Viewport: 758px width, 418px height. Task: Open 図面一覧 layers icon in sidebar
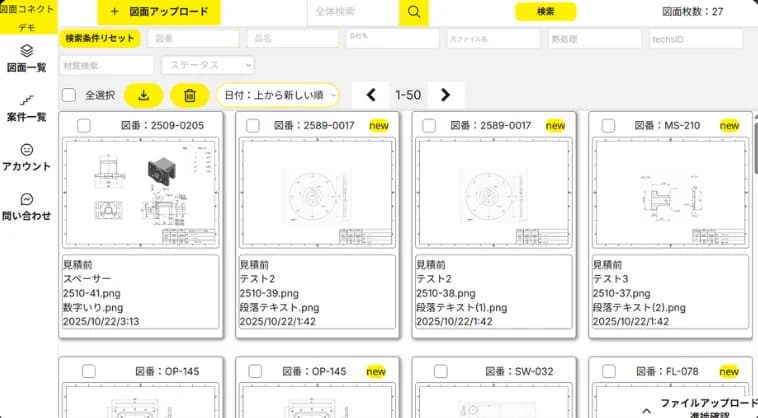[x=27, y=51]
